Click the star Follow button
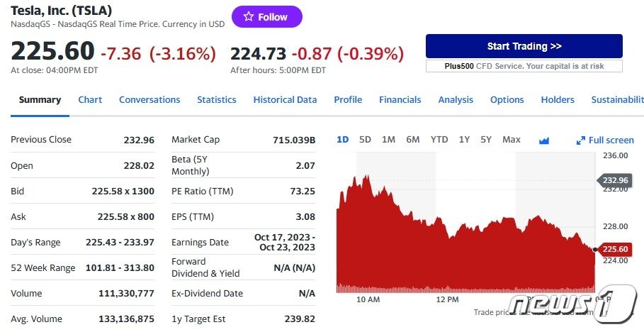644x332 pixels. pos(266,17)
